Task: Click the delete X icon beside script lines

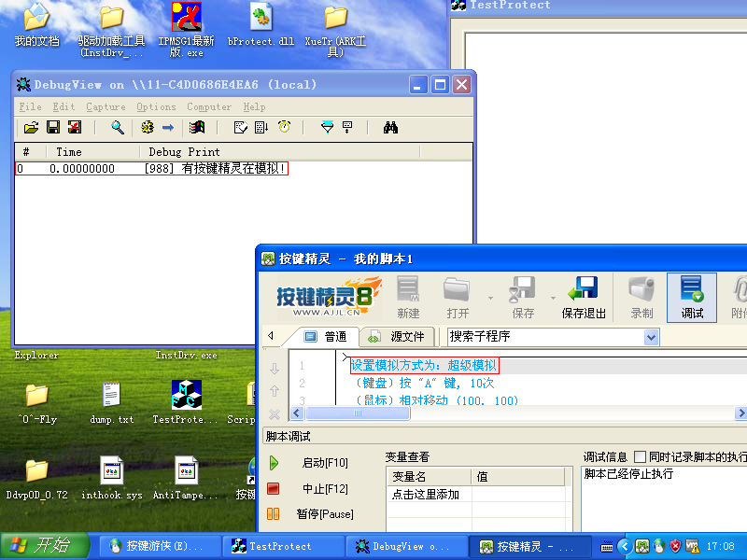Action: (275, 413)
